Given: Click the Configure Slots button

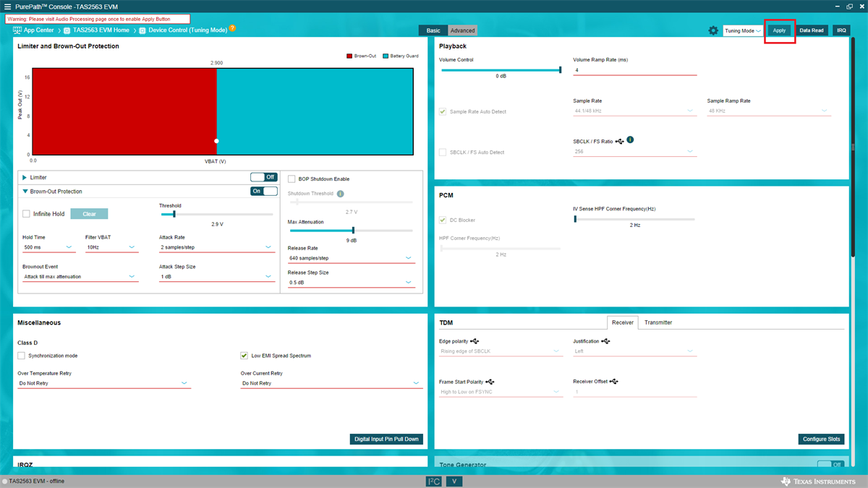Looking at the screenshot, I should pyautogui.click(x=822, y=439).
